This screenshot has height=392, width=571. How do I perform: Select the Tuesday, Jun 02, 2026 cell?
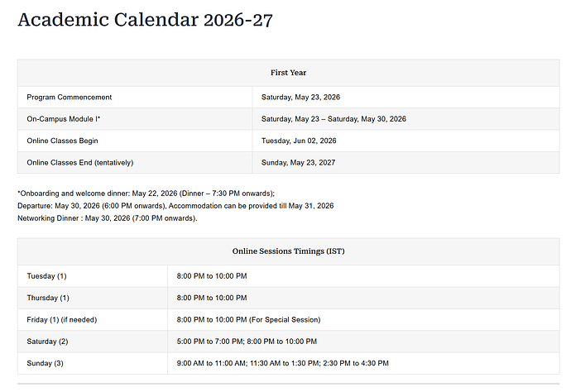coord(299,141)
